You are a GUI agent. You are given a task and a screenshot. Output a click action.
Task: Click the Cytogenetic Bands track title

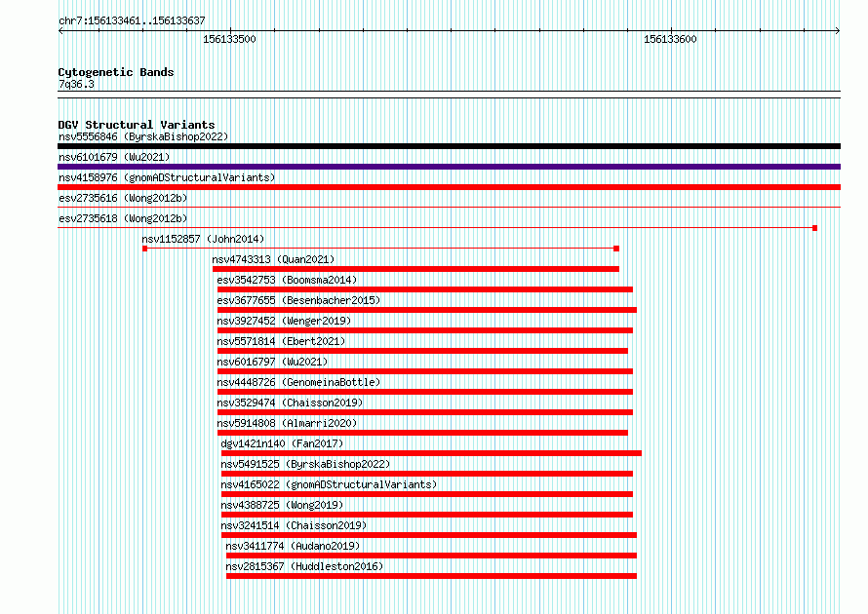click(116, 72)
